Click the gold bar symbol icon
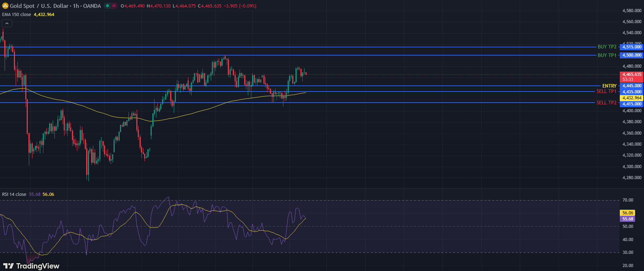 tap(5, 6)
